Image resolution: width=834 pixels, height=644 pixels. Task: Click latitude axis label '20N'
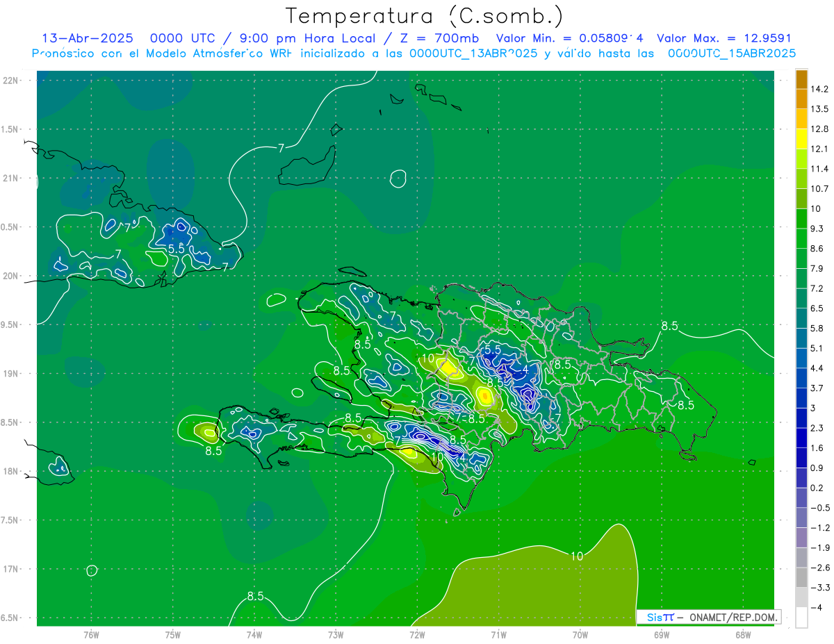tap(10, 276)
